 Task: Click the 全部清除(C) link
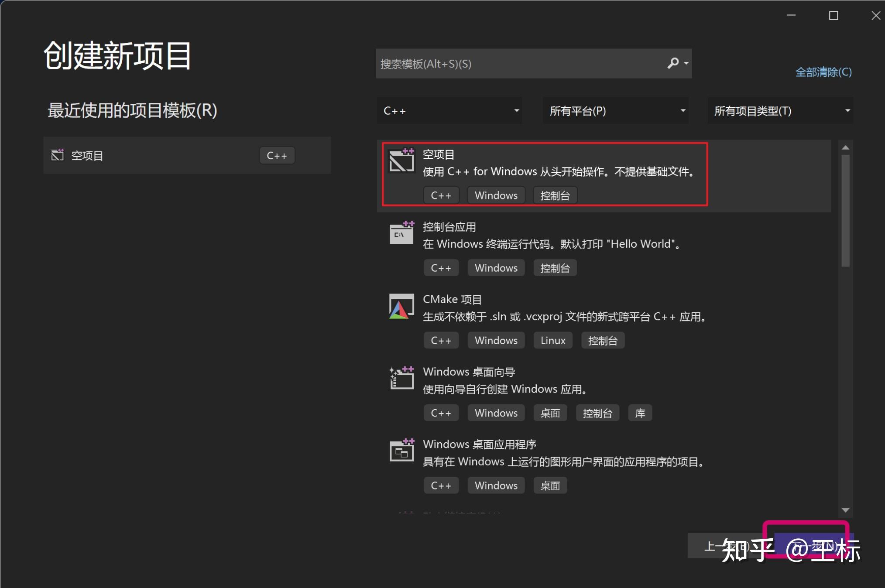pos(823,72)
